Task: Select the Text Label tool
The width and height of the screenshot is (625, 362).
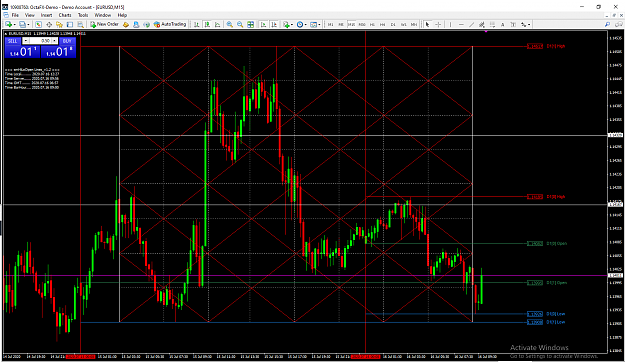Action: (x=513, y=25)
